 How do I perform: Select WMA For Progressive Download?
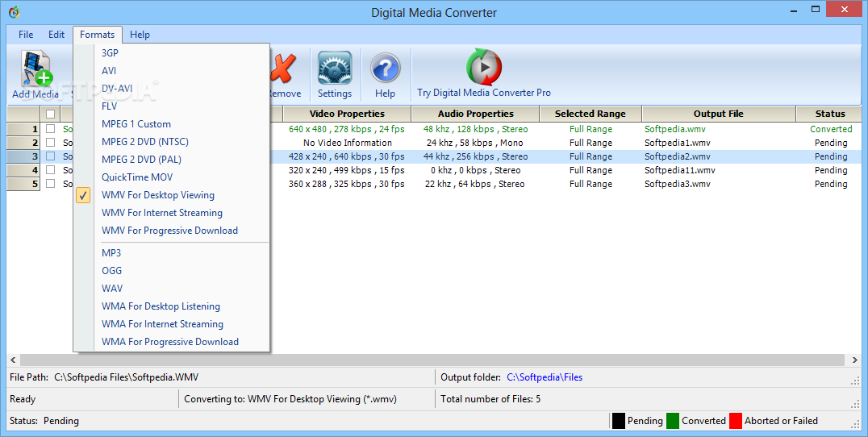172,341
